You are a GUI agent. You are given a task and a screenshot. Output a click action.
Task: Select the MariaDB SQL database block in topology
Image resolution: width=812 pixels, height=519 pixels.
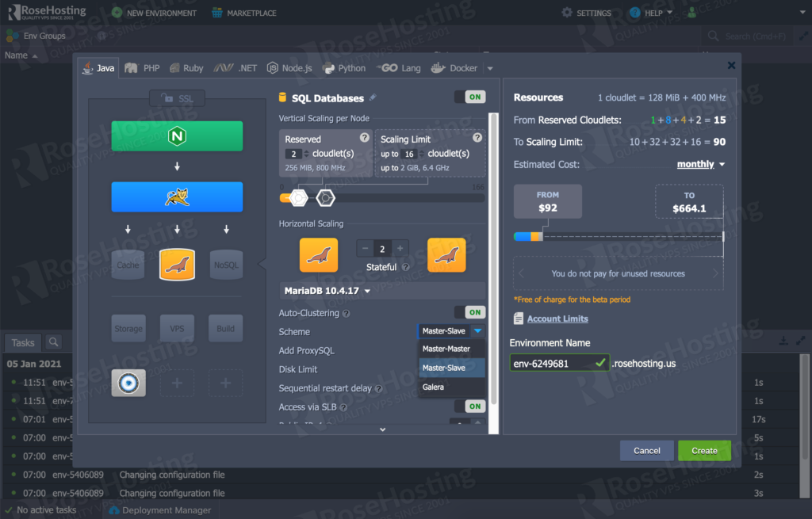coord(177,265)
